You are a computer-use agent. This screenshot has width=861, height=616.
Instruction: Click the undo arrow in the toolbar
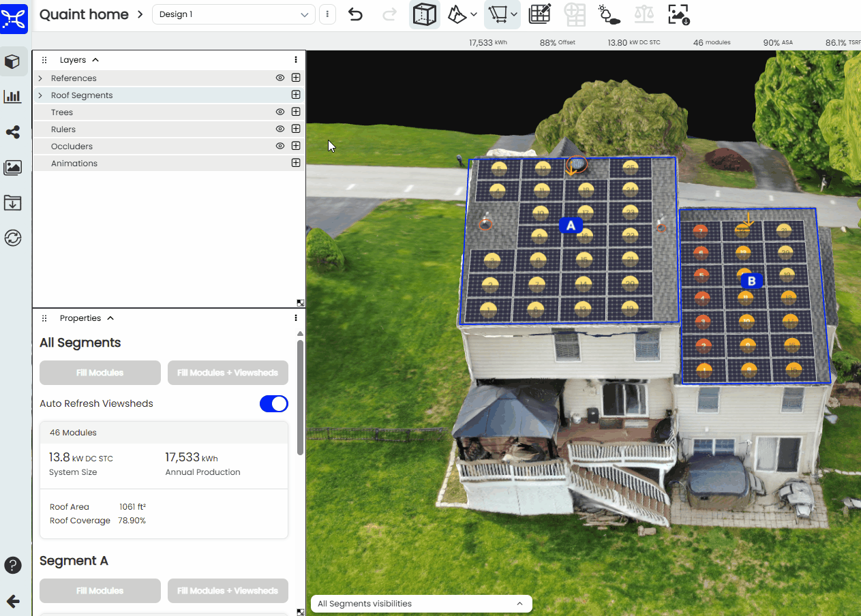(x=355, y=14)
